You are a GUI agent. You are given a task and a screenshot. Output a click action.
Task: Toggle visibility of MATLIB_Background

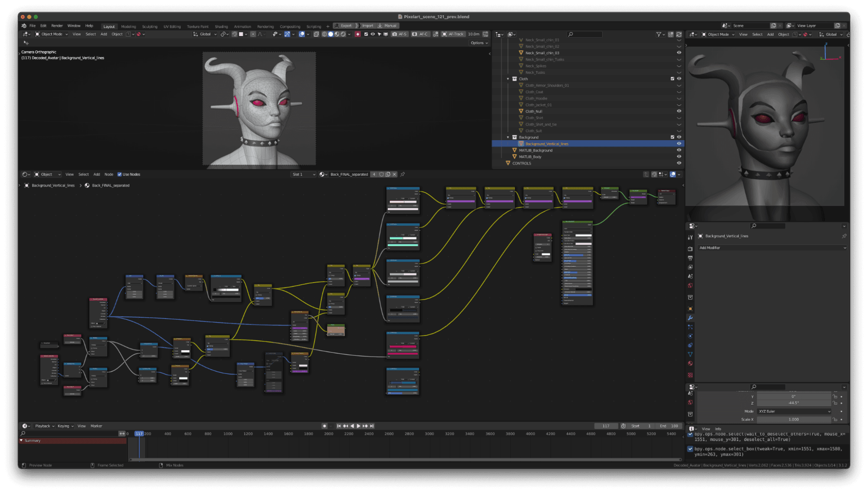(679, 151)
